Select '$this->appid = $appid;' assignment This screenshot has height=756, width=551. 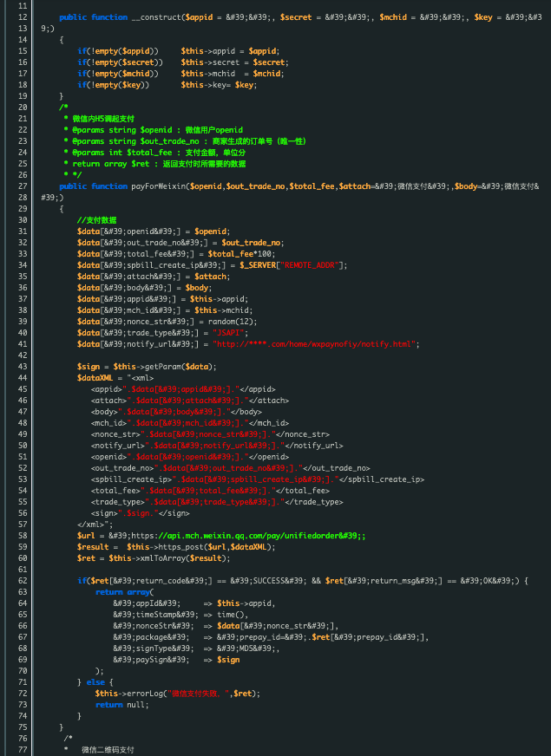pos(230,51)
